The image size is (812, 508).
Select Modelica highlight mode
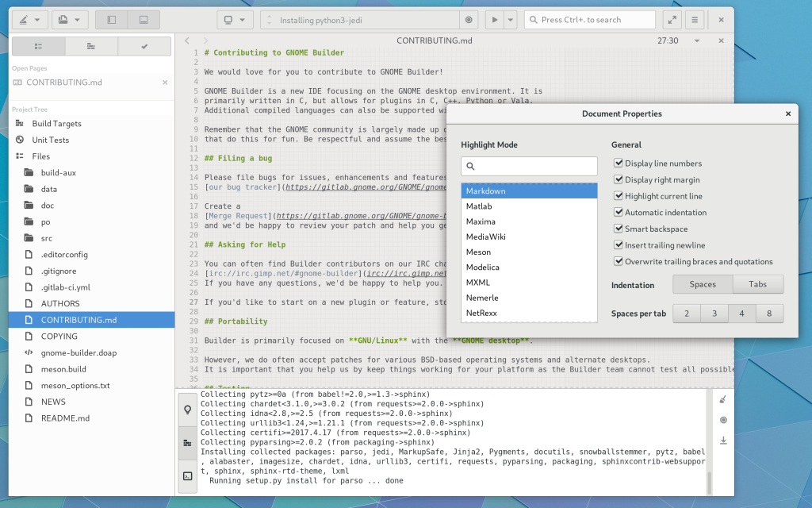(529, 267)
